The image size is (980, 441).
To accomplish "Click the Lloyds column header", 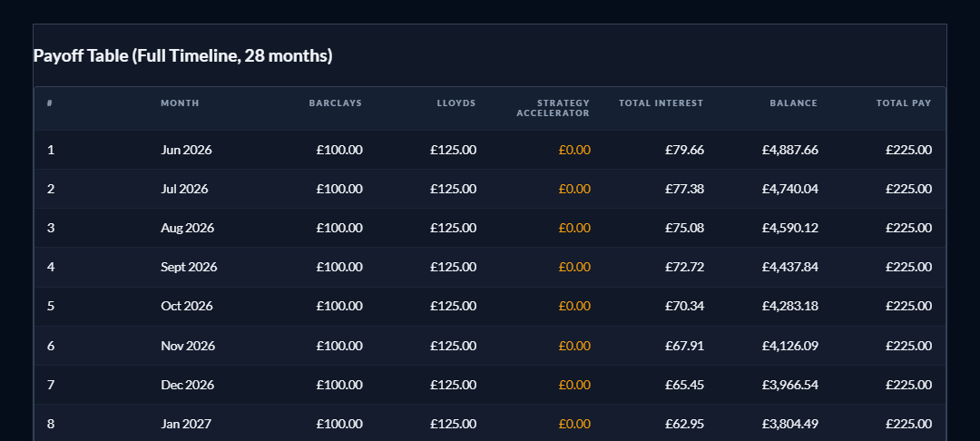I will click(x=456, y=103).
